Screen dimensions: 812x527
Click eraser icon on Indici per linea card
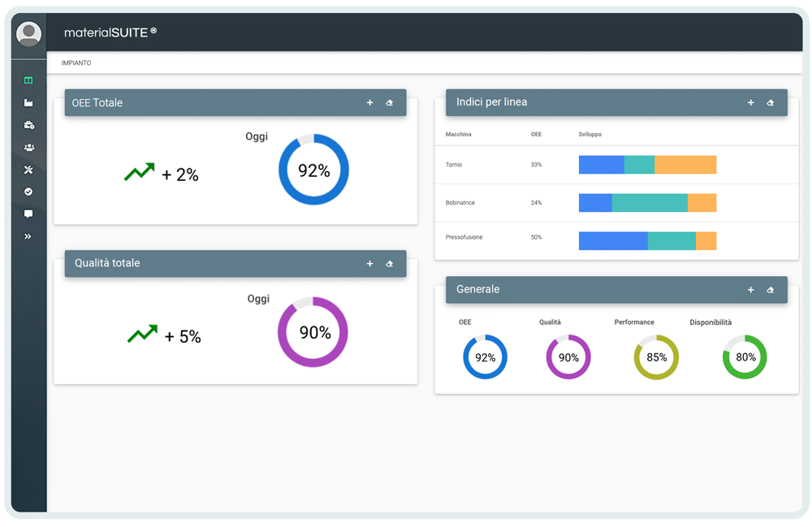click(771, 103)
